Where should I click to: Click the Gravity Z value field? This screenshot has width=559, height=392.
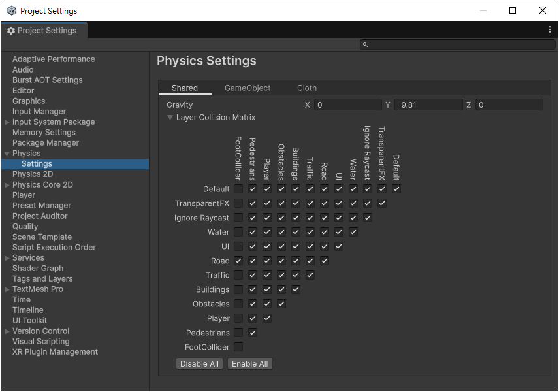pyautogui.click(x=509, y=105)
